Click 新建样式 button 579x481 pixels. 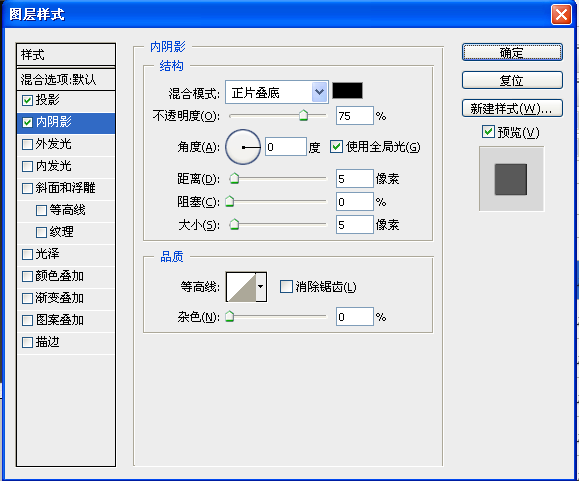pos(512,108)
